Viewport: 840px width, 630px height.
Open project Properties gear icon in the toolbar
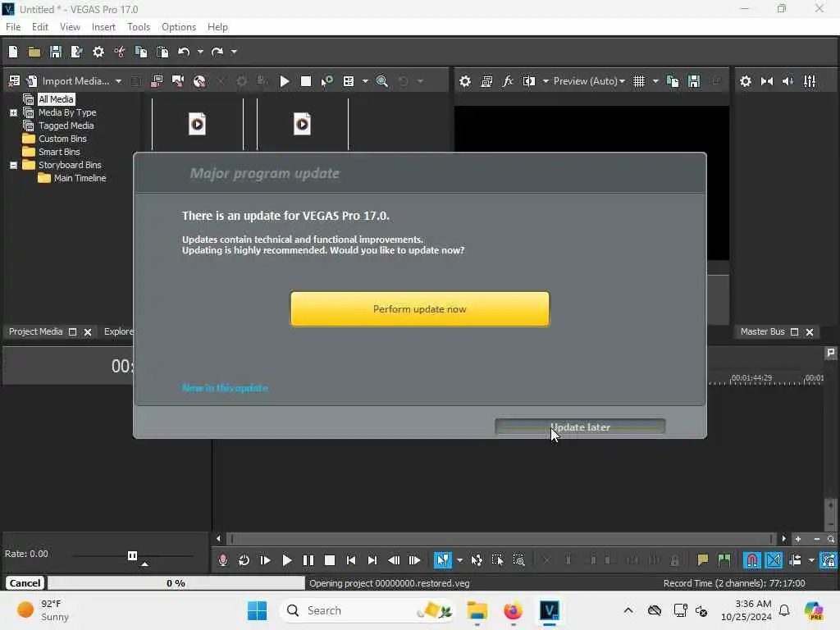pyautogui.click(x=98, y=52)
